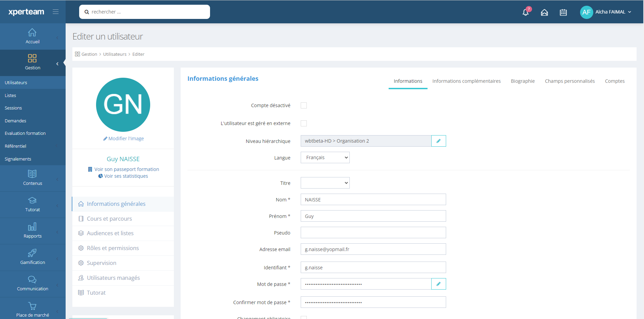Open Voir son passeport formation link

(123, 169)
